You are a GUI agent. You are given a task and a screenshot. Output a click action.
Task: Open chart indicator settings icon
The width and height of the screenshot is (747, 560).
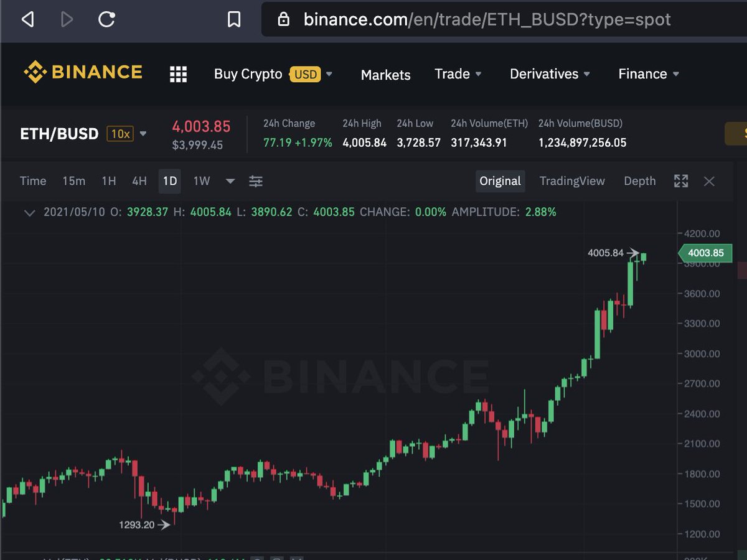tap(256, 181)
